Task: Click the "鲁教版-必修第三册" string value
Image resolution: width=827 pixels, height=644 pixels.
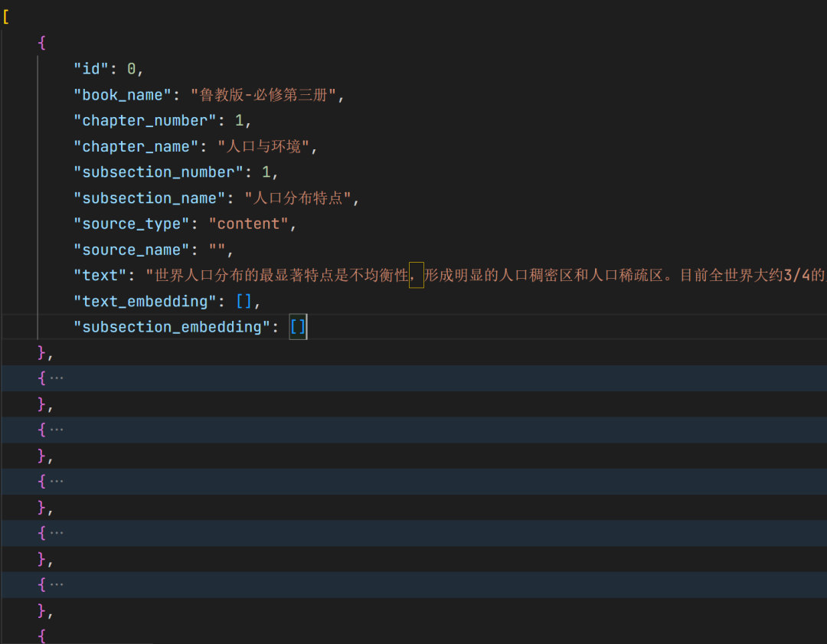Action: [264, 95]
